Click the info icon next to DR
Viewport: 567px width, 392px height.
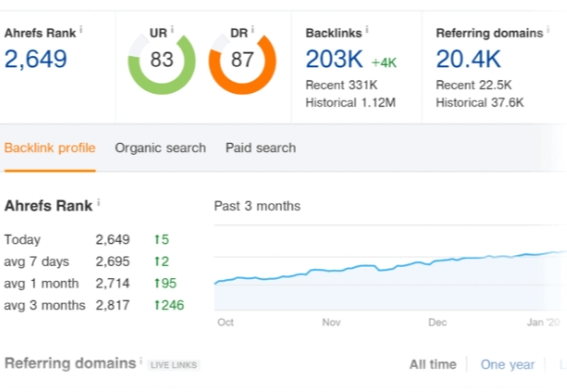[x=252, y=29]
